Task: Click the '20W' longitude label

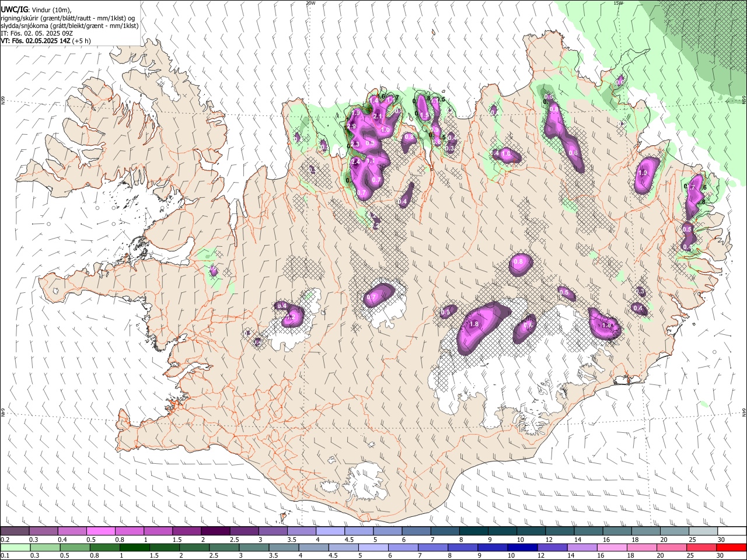Action: point(310,3)
